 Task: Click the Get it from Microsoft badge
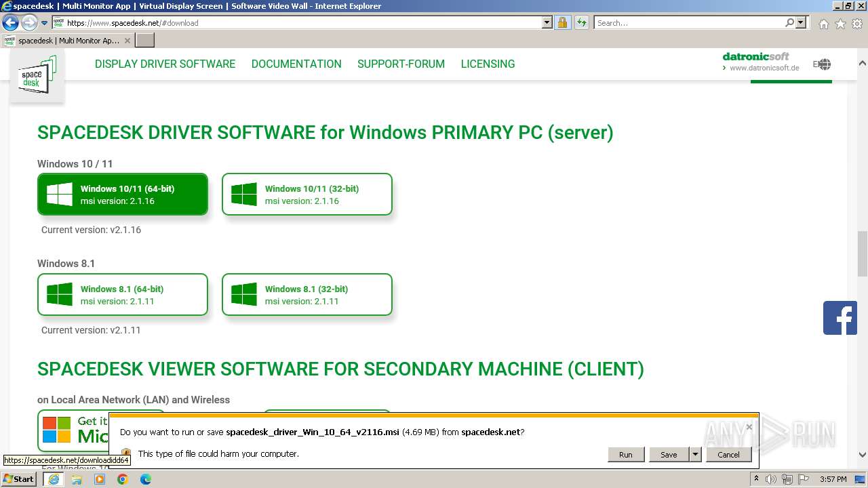point(75,430)
